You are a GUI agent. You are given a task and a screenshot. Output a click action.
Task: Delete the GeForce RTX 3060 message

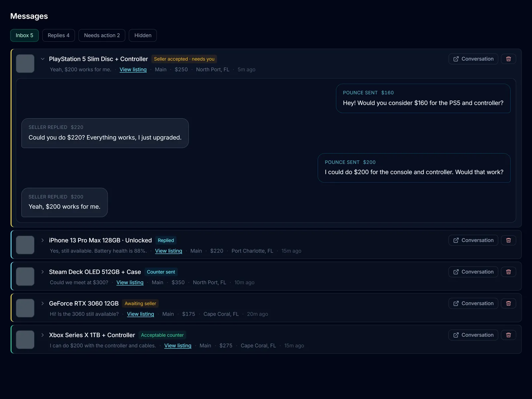(x=508, y=303)
